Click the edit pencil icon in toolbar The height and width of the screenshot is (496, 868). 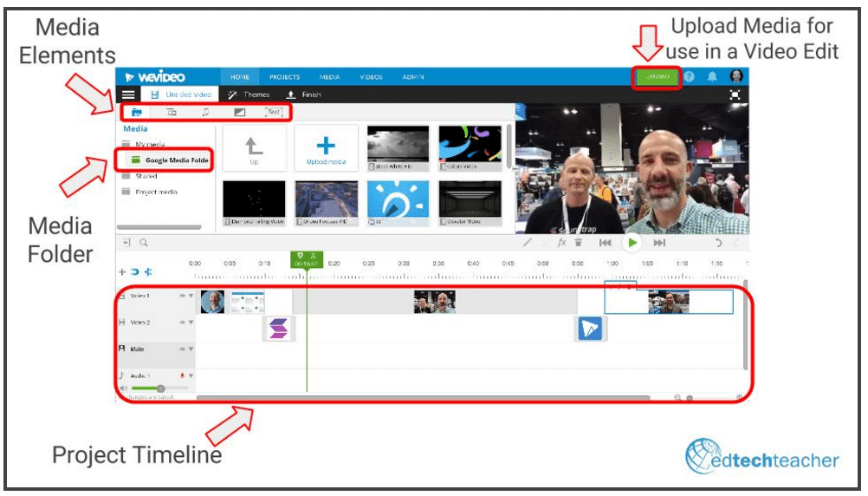click(528, 243)
